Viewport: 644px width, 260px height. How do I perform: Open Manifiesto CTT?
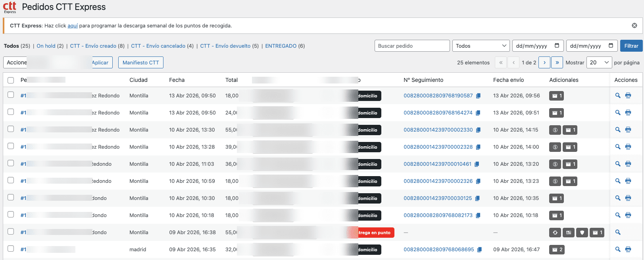tap(141, 62)
